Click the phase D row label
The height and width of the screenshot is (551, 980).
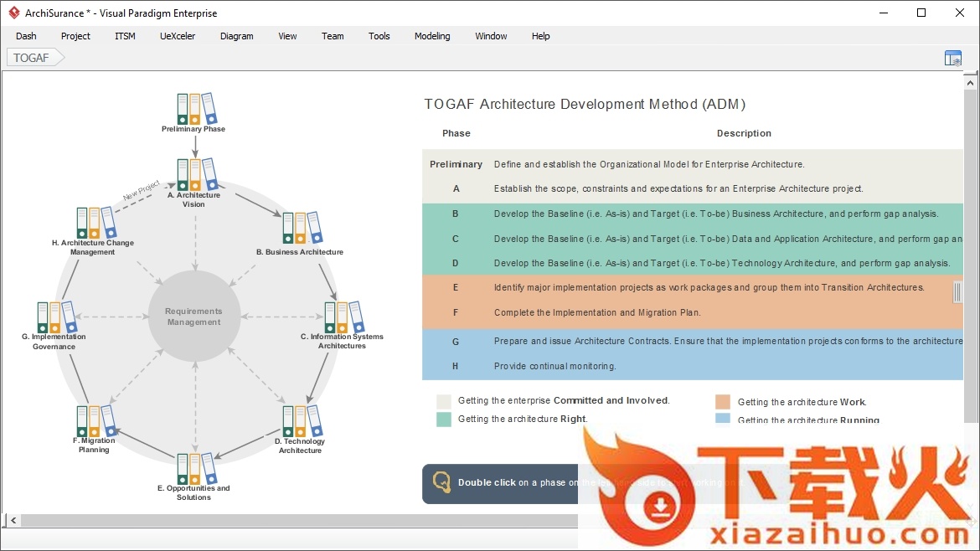(x=456, y=263)
